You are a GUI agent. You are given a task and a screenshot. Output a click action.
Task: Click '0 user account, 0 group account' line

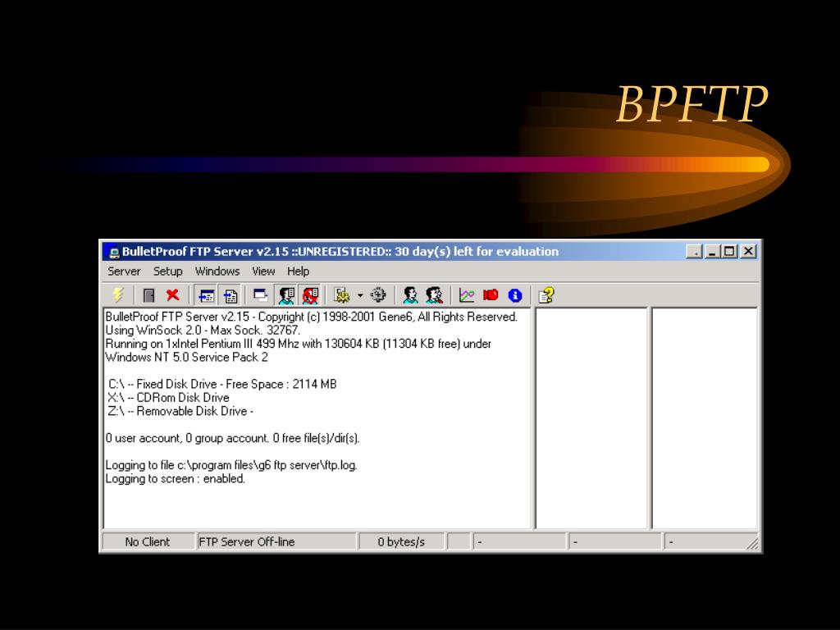click(x=232, y=438)
